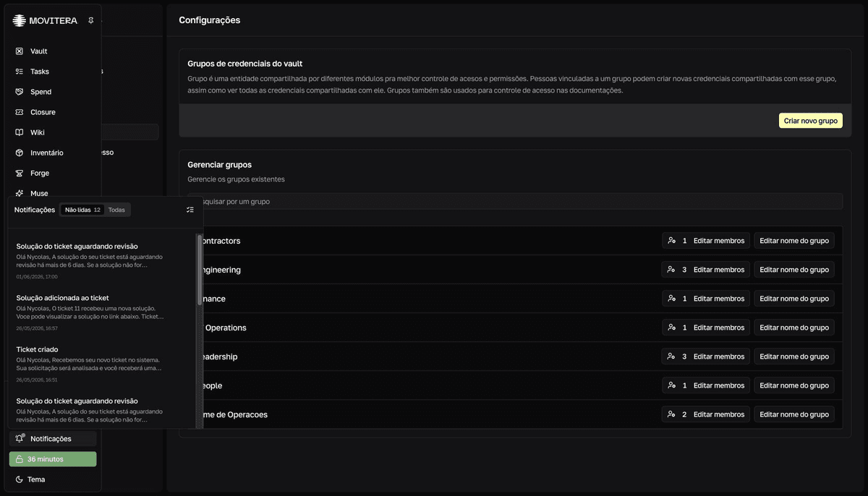Click the 26/05/2026, 16:57 timestamp
The width and height of the screenshot is (868, 496).
(37, 328)
